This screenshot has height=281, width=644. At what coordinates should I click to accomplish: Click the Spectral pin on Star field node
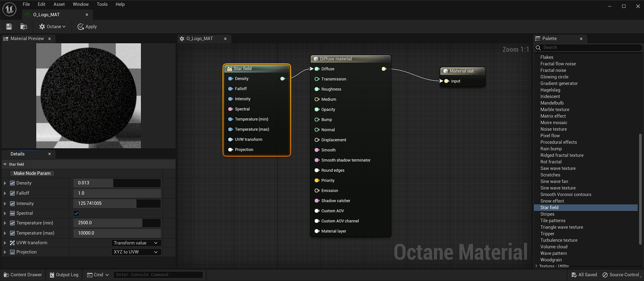point(231,109)
